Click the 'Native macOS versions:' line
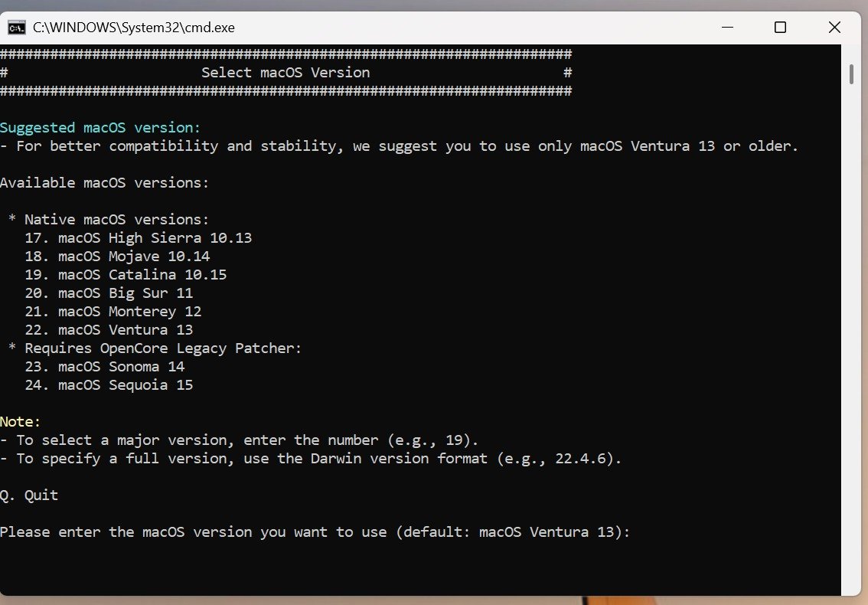Image resolution: width=868 pixels, height=605 pixels. (x=109, y=220)
